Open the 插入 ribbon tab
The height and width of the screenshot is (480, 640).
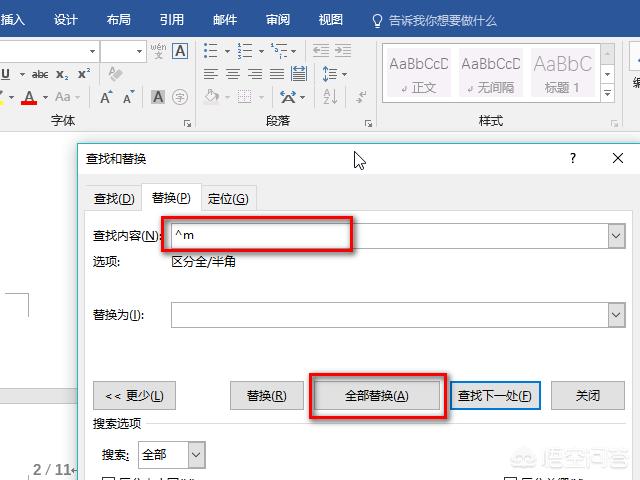(13, 20)
